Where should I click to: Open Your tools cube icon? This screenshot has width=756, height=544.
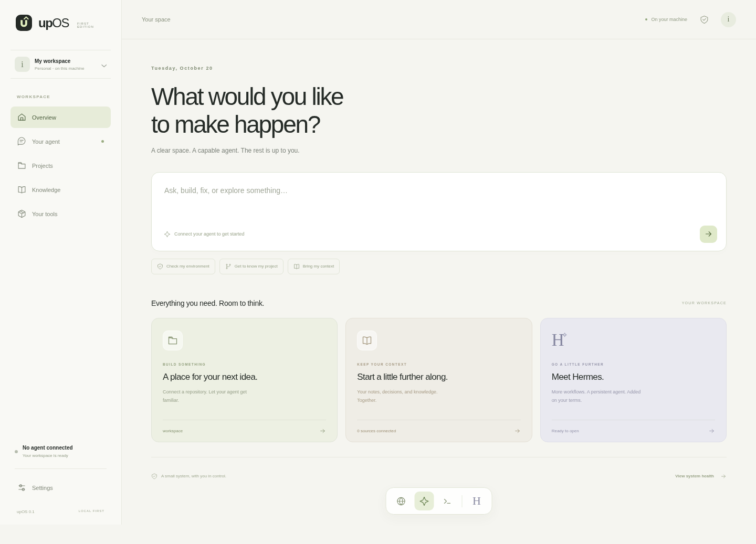22,214
